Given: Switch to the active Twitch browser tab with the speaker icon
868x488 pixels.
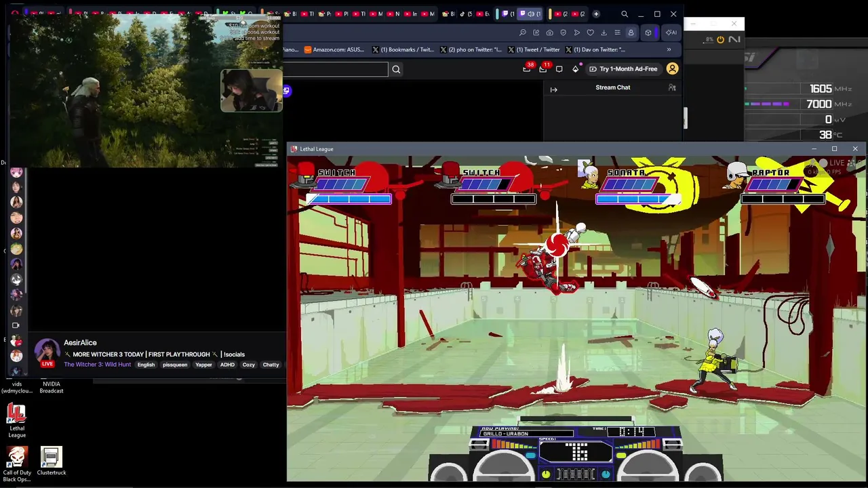Looking at the screenshot, I should pyautogui.click(x=529, y=14).
